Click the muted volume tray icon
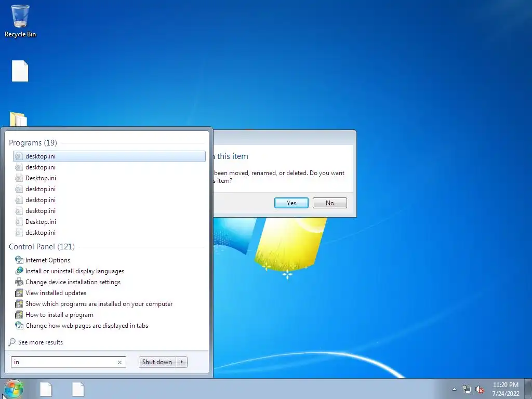Viewport: 532px width, 399px height. (x=480, y=390)
